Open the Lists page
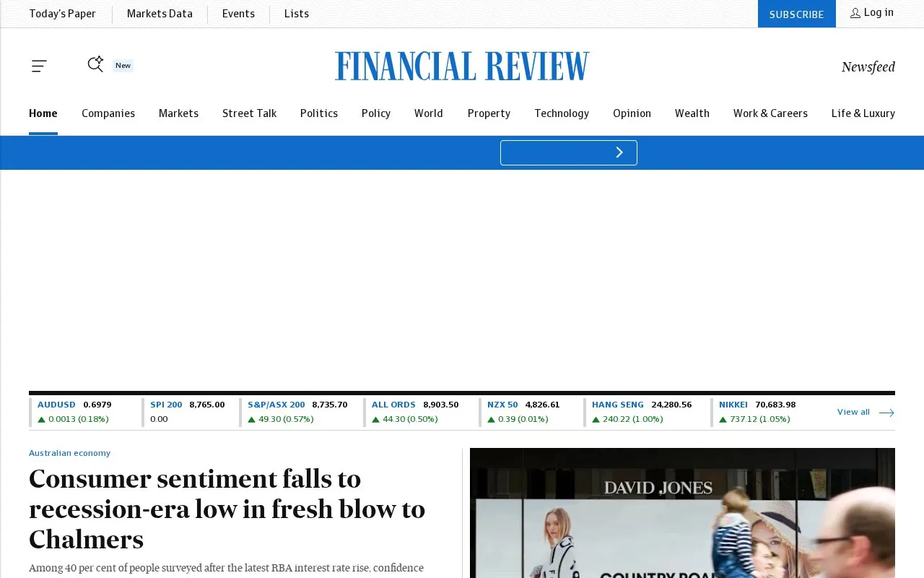Image resolution: width=924 pixels, height=578 pixels. pyautogui.click(x=297, y=14)
